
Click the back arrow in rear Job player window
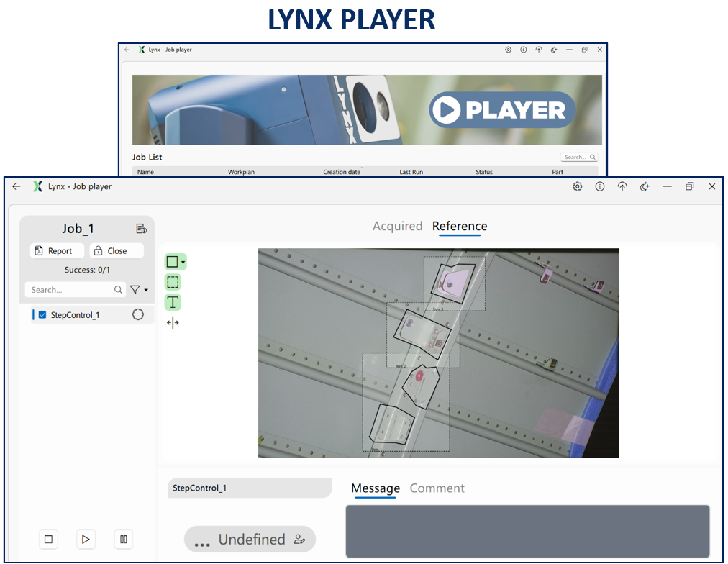coord(127,50)
